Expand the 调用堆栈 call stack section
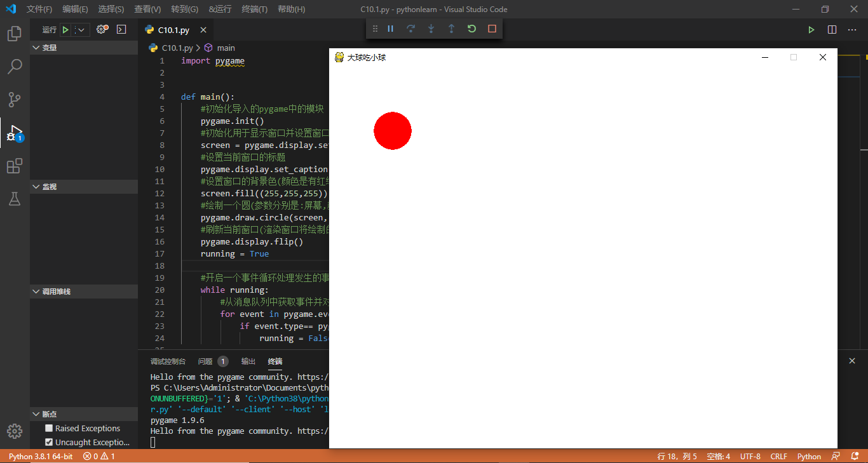868x463 pixels. click(37, 291)
